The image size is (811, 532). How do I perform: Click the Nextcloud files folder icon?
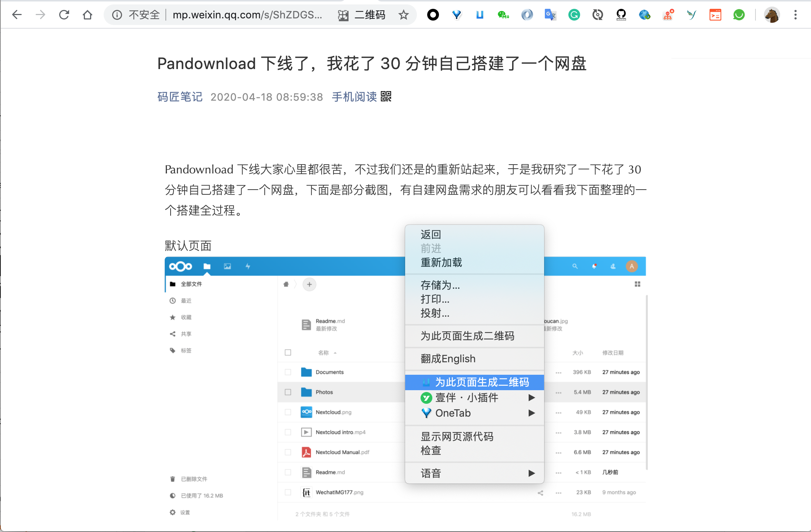(207, 266)
